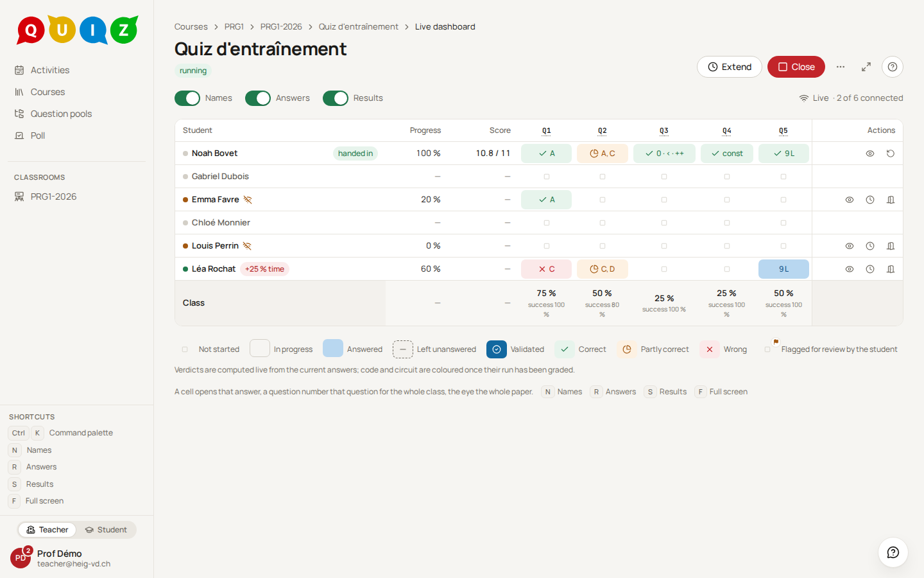Open question Q1 for the whole class
This screenshot has width=924, height=578.
click(x=547, y=130)
